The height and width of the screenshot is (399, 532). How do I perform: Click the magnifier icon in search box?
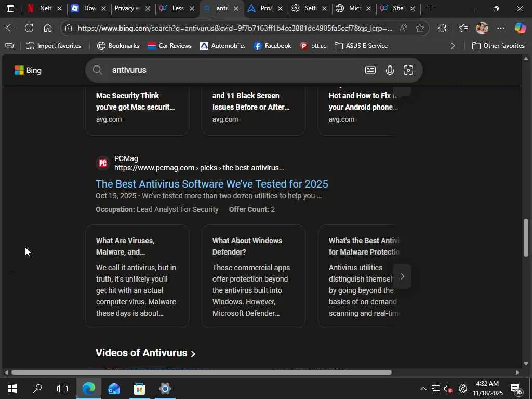coord(97,70)
